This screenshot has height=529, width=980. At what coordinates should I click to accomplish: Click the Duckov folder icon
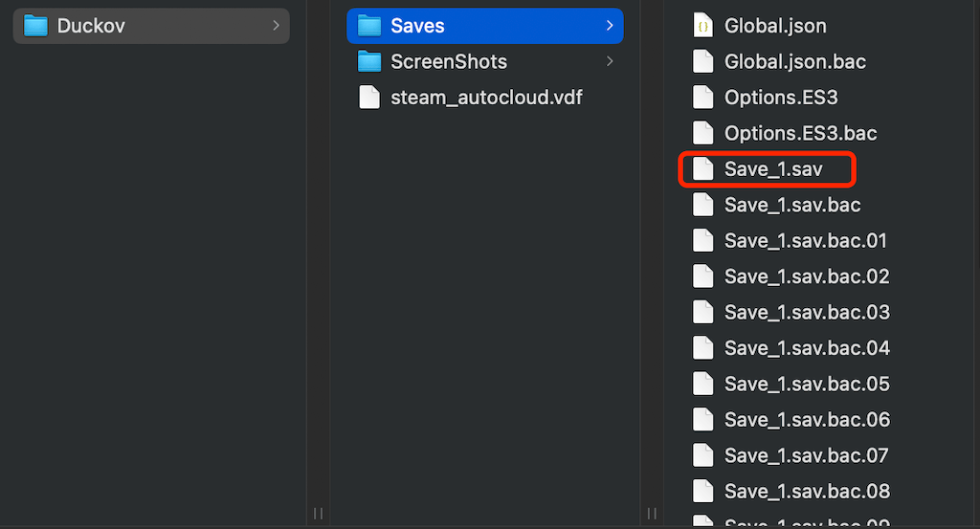point(35,26)
